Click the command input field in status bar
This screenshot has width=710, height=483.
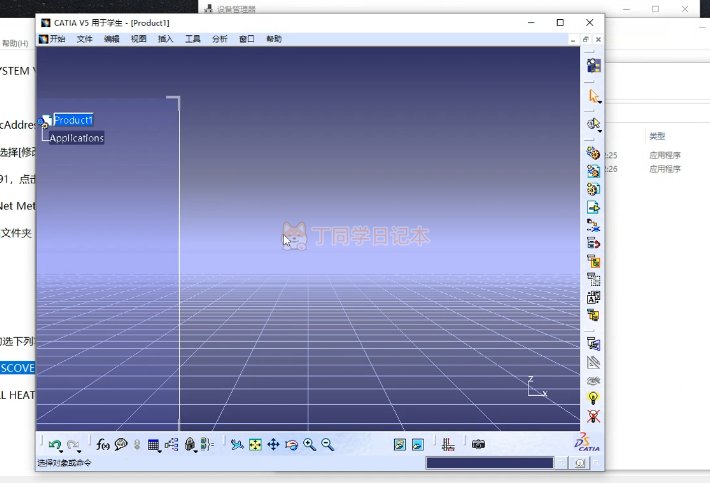click(488, 463)
